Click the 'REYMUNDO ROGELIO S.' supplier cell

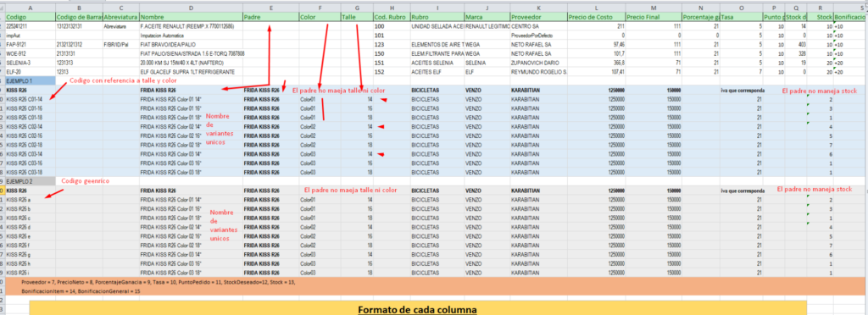(x=538, y=72)
